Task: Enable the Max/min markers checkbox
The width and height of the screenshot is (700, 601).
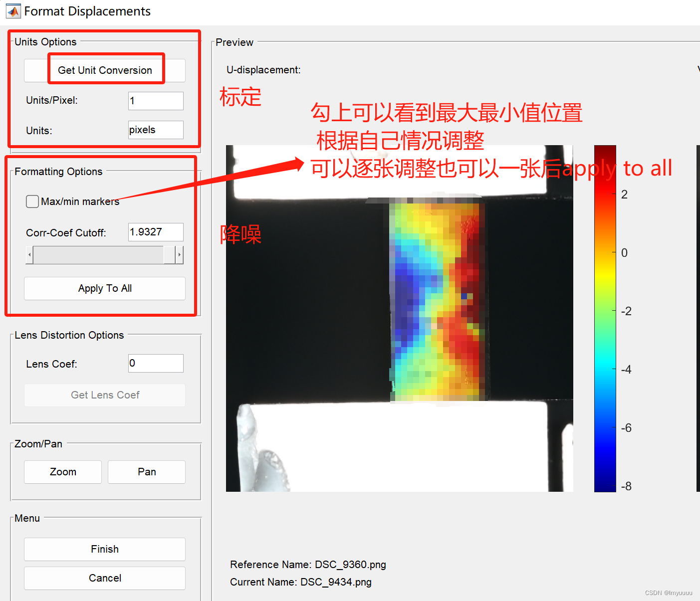Action: (32, 201)
